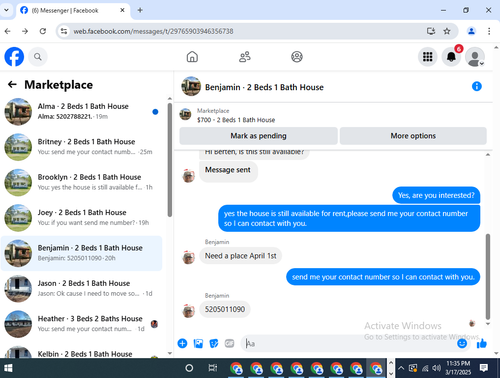
Task: Choose a sticker in composer
Action: 214,343
